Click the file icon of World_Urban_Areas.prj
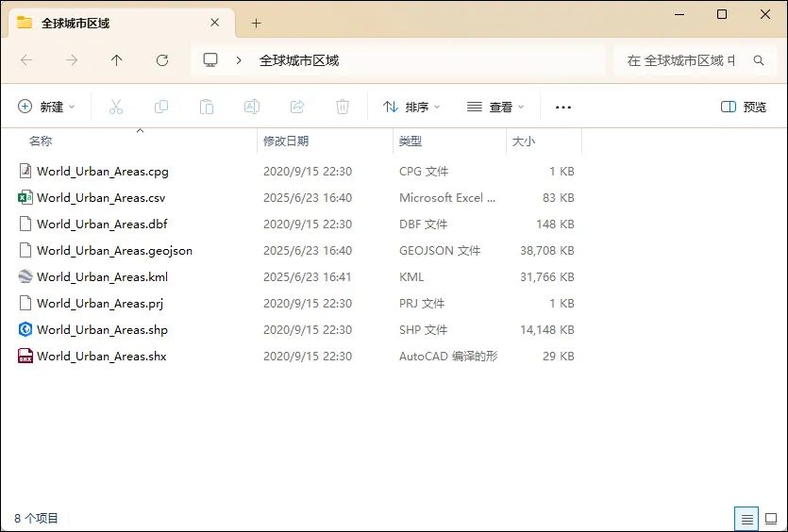This screenshot has width=788, height=532. pos(25,303)
